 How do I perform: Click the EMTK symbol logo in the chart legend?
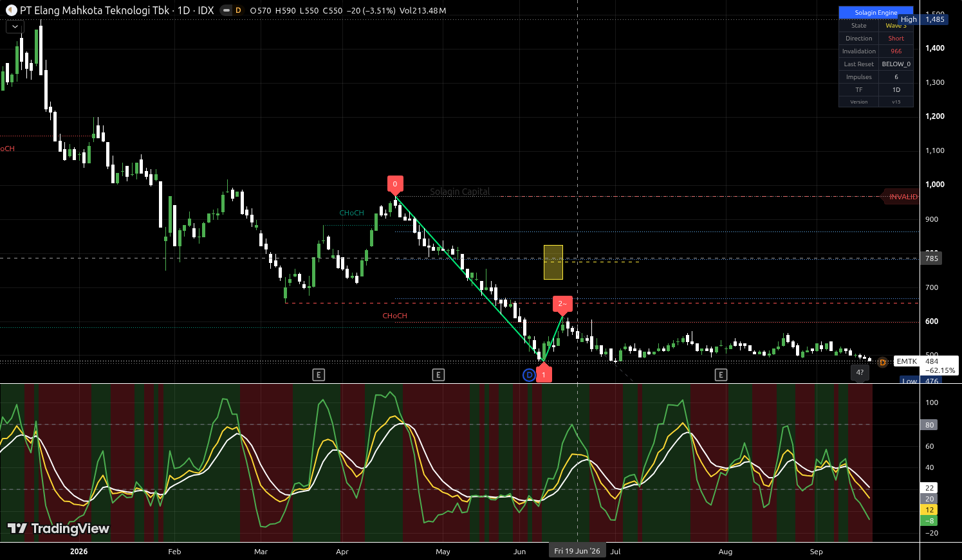[x=11, y=10]
